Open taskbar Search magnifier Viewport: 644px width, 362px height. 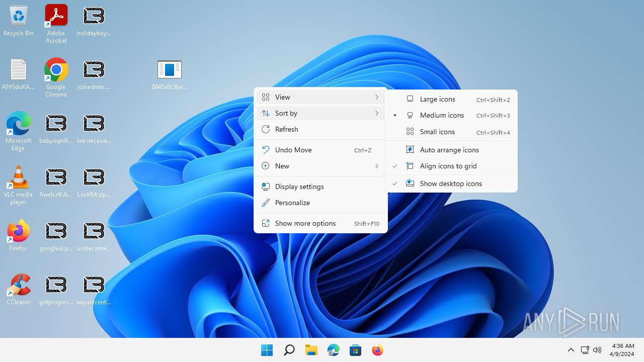point(289,350)
